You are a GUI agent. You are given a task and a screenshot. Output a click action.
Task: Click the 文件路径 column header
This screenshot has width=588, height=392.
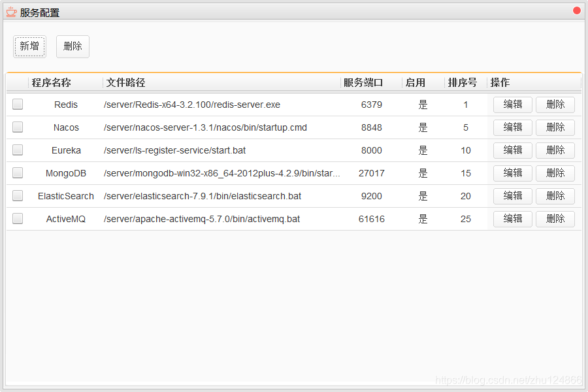pos(221,82)
